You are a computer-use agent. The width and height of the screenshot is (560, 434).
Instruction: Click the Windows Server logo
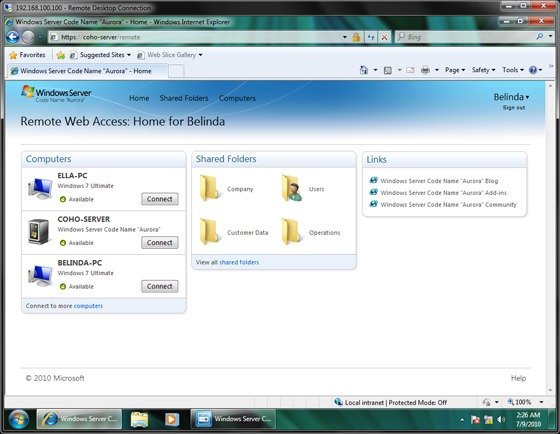[56, 94]
